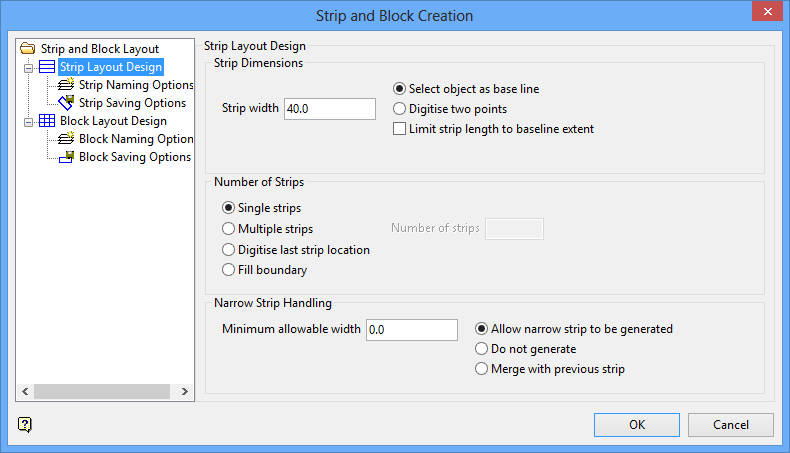Enable Limit strip length to baseline extent

400,129
